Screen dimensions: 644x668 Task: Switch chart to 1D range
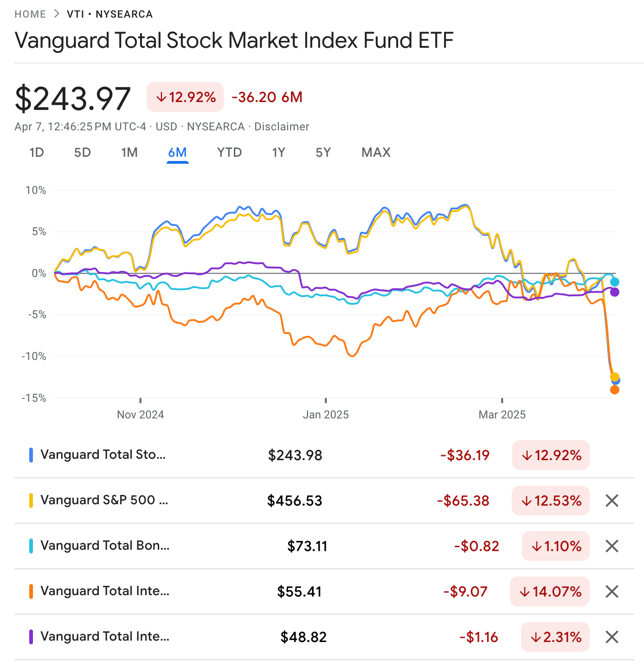[x=37, y=153]
